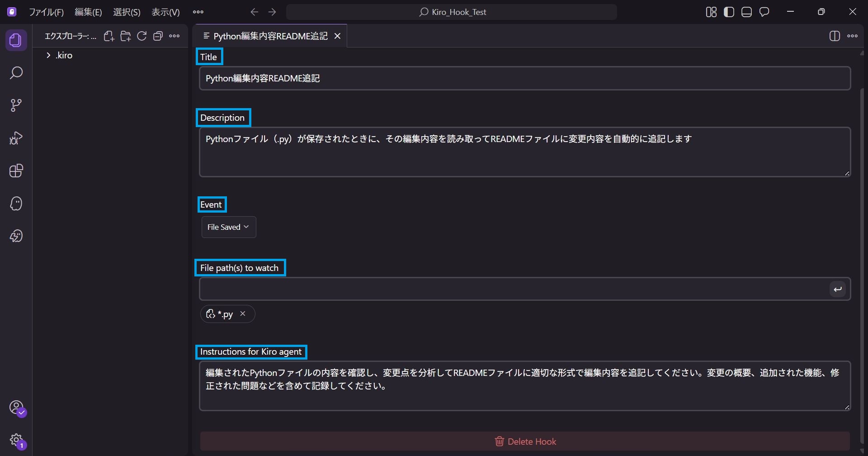
Task: Open the Search view in the sidebar
Action: [16, 72]
